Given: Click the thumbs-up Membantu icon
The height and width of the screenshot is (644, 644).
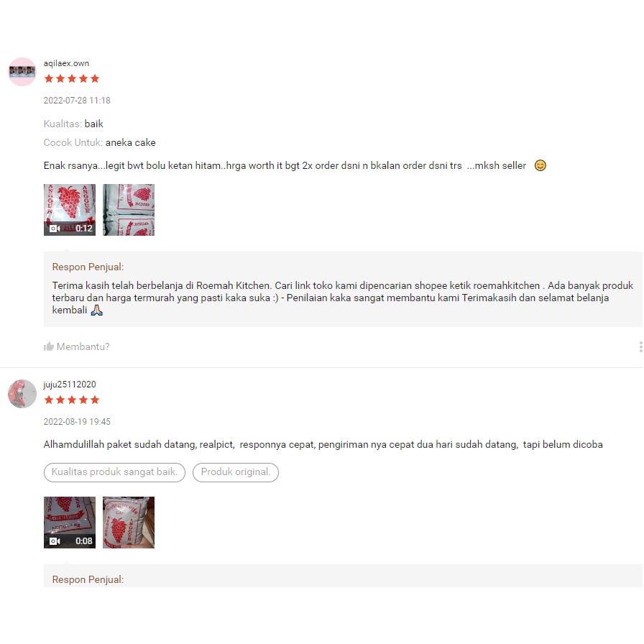Looking at the screenshot, I should point(48,346).
